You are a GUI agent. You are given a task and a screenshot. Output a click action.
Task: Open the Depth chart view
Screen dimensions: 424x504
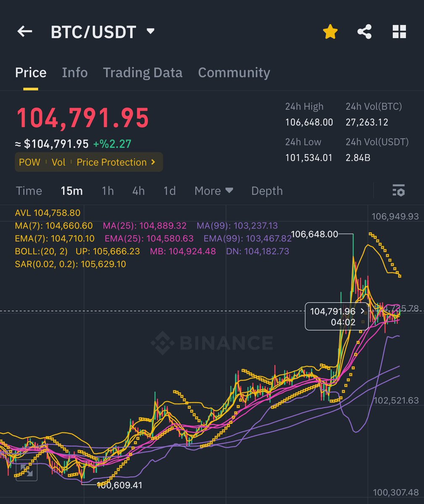click(267, 191)
